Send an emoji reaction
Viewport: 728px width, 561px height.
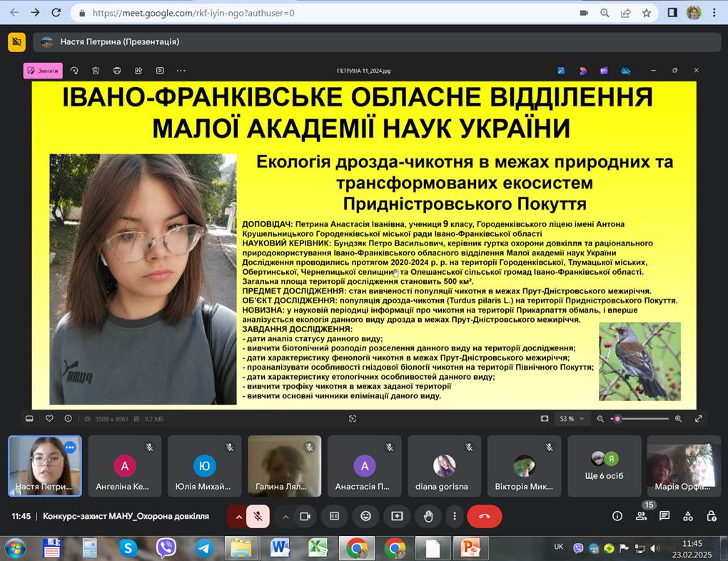(365, 515)
